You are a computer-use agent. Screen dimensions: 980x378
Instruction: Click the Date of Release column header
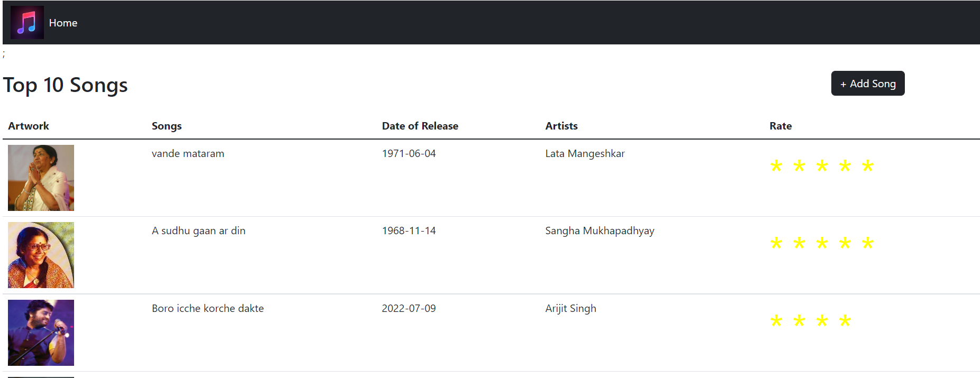420,126
